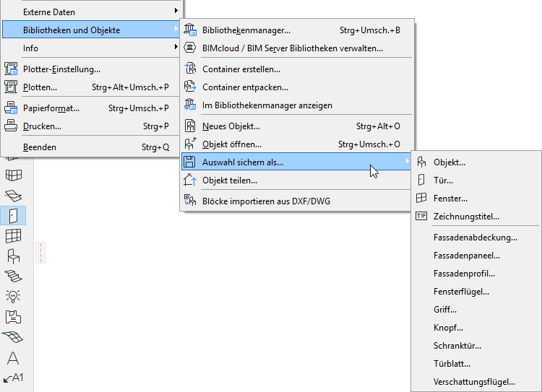Save selection as Fassadenprofil...
Screen dimensions: 542x392
tap(476, 274)
